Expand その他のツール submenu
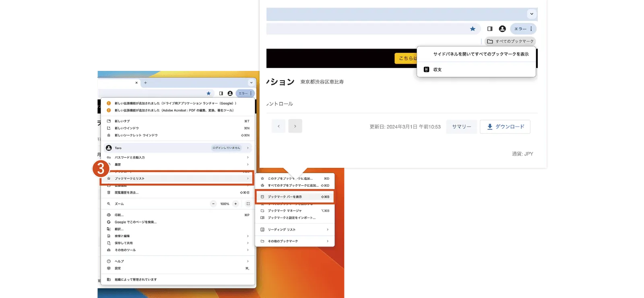 click(x=178, y=250)
